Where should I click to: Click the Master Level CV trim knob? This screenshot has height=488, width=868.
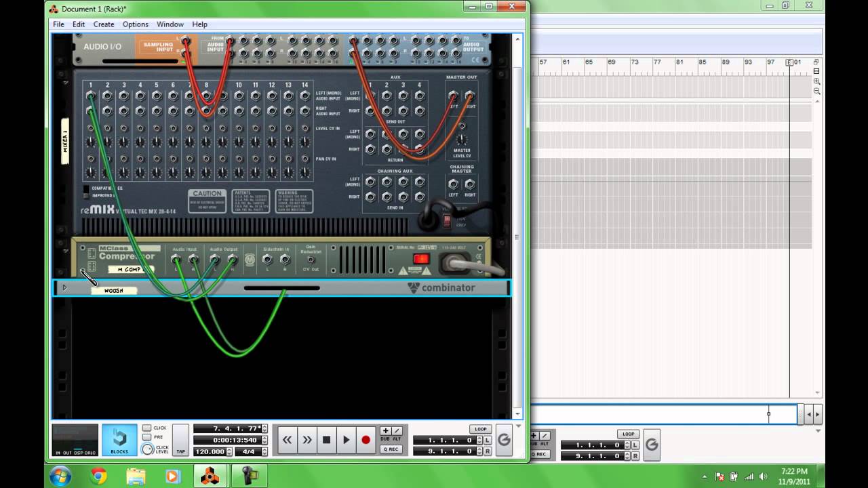tap(462, 140)
